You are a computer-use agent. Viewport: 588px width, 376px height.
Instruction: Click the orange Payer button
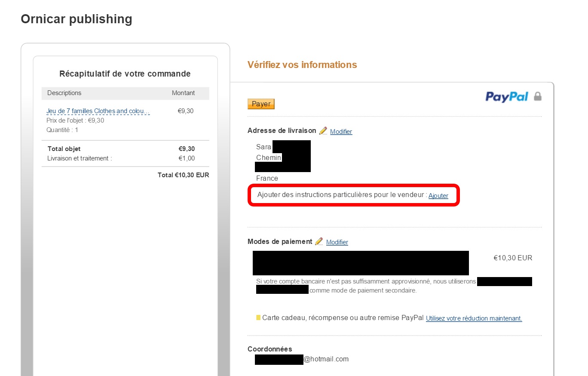coord(261,104)
